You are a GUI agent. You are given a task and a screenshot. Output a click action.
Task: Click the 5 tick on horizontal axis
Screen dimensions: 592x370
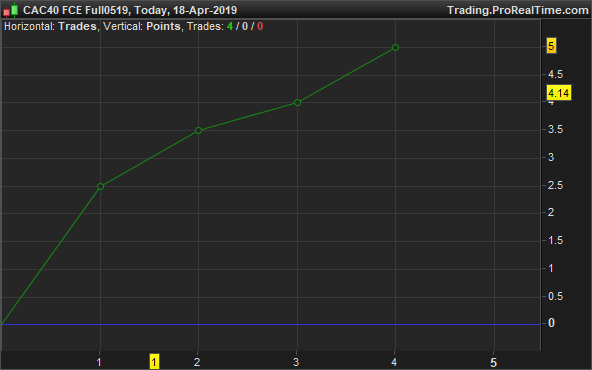click(493, 362)
